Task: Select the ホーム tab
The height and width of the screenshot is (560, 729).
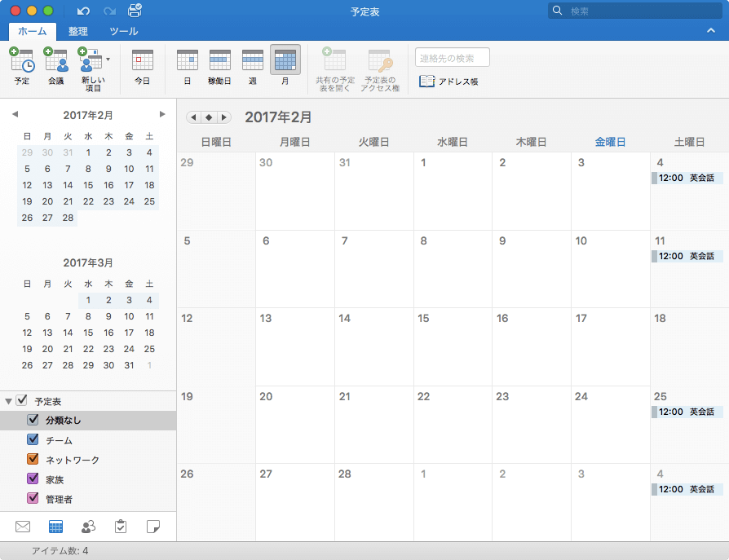Action: coord(33,31)
